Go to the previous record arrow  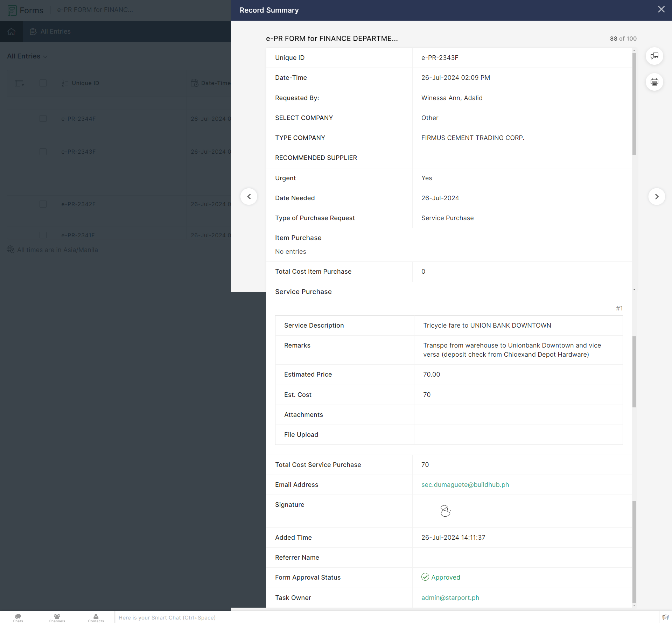tap(249, 197)
